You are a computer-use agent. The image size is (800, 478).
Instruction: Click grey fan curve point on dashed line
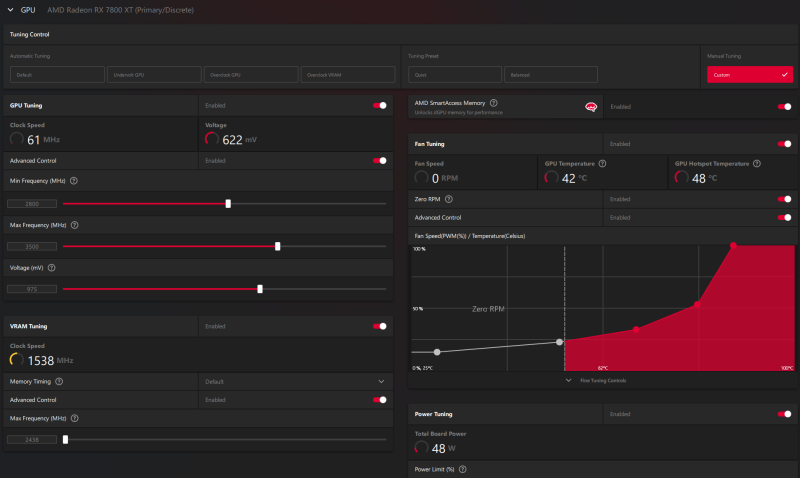coord(560,342)
